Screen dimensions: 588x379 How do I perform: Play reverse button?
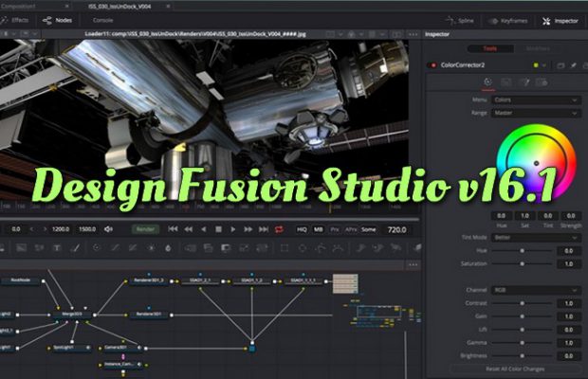203,229
